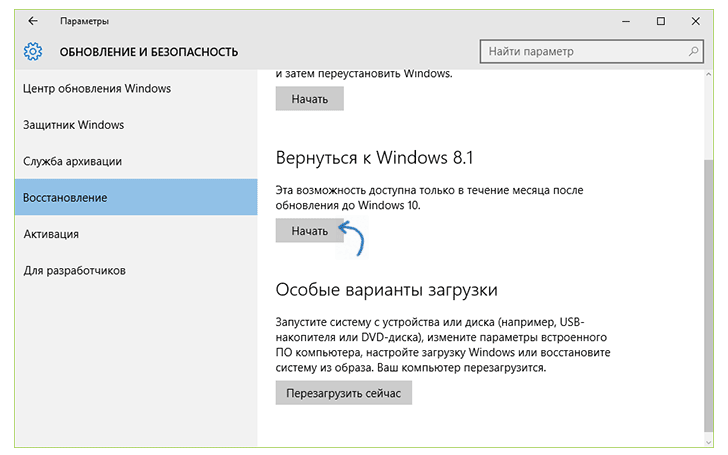Click 'Начать' under 'Вернуться к Windows 8.1'

[x=310, y=231]
